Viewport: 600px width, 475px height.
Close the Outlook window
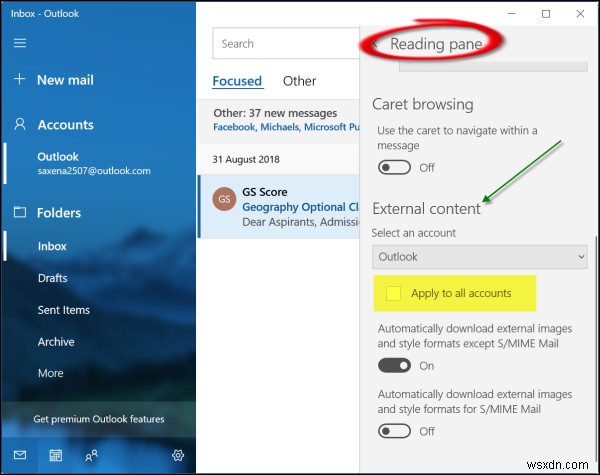click(580, 14)
